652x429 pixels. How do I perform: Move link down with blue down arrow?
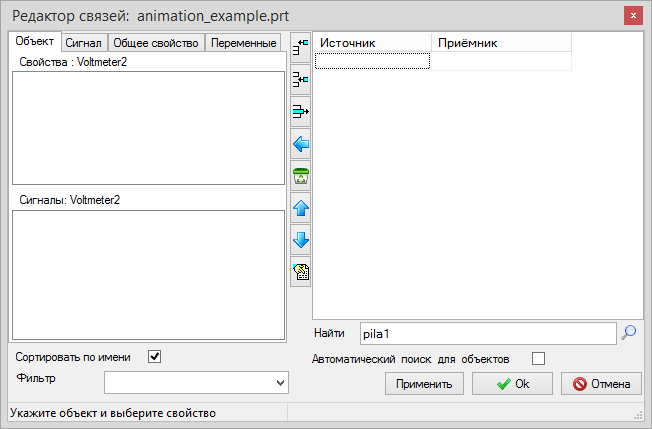300,240
